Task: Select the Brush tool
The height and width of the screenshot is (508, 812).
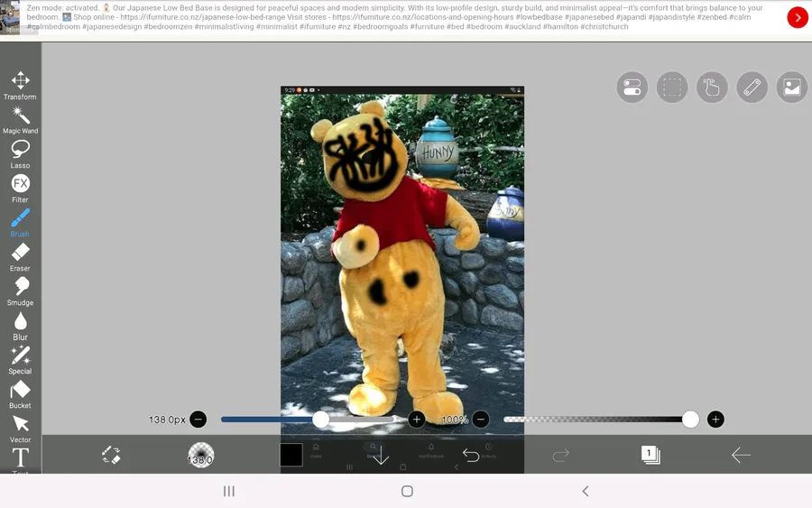Action: tap(20, 223)
